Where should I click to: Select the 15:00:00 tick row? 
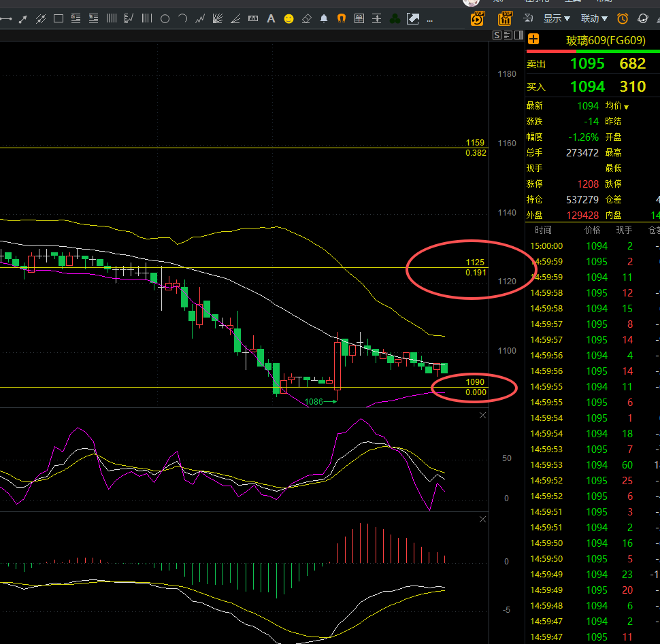tap(593, 246)
